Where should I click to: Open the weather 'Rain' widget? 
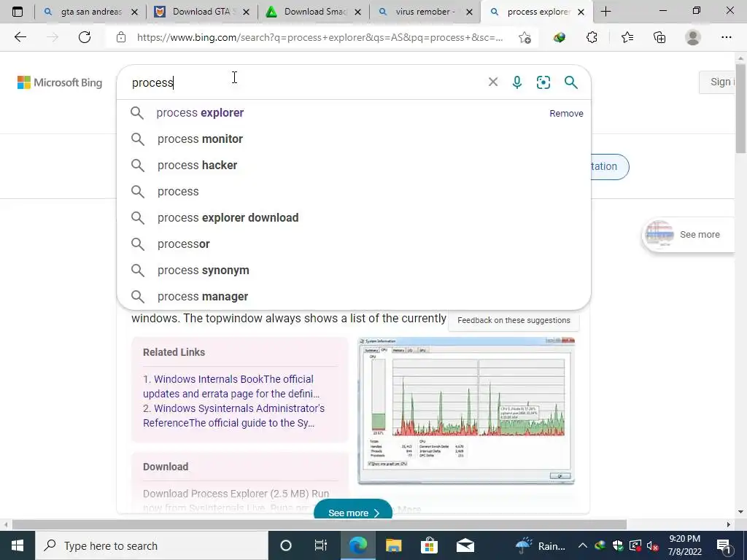(541, 545)
